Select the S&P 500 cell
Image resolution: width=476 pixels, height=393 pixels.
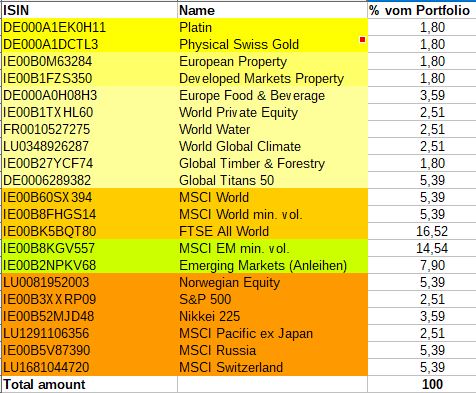pyautogui.click(x=272, y=299)
